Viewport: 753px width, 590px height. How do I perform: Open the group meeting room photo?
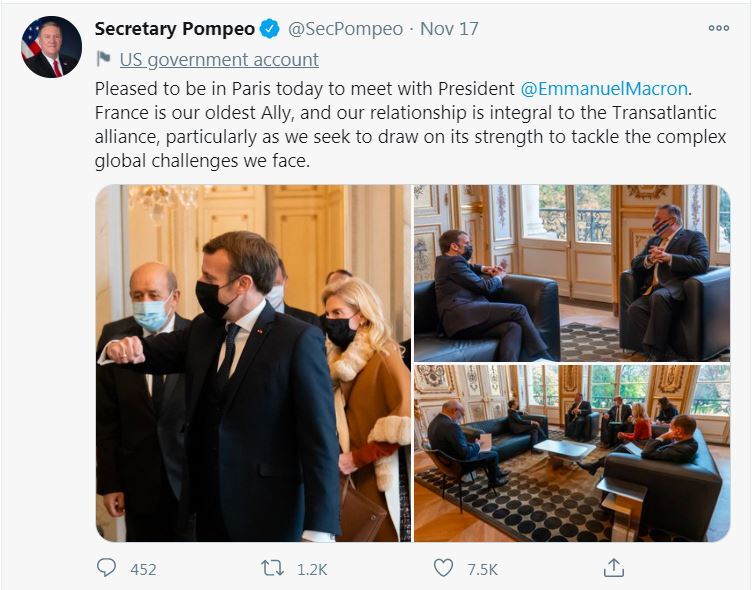coord(572,453)
